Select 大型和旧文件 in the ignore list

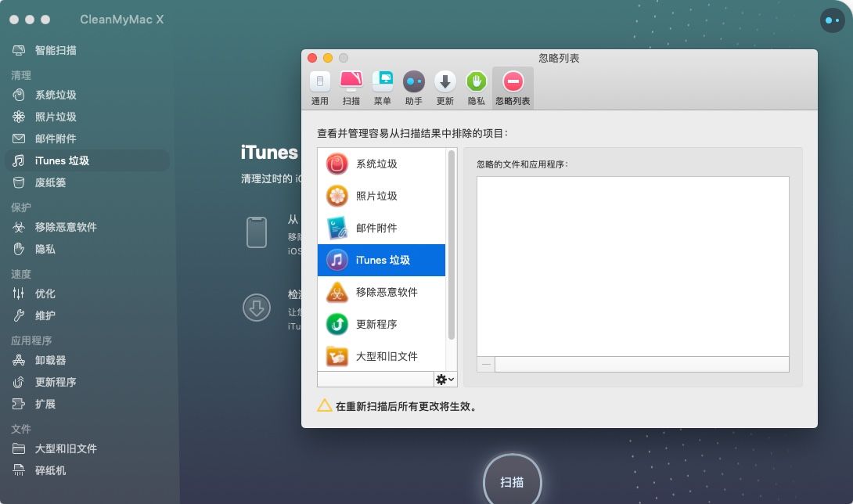point(381,356)
